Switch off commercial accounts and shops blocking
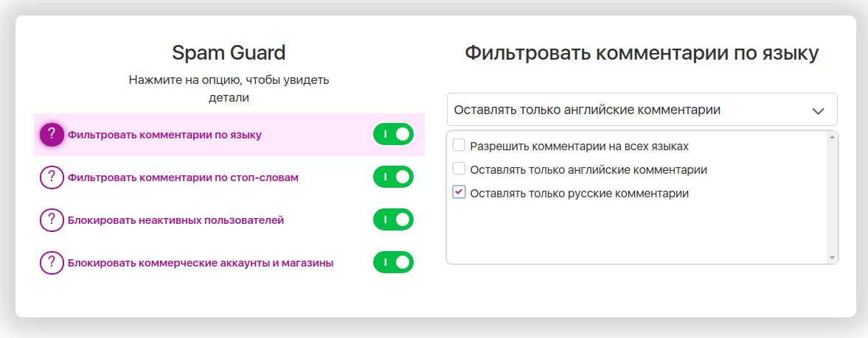 [393, 263]
